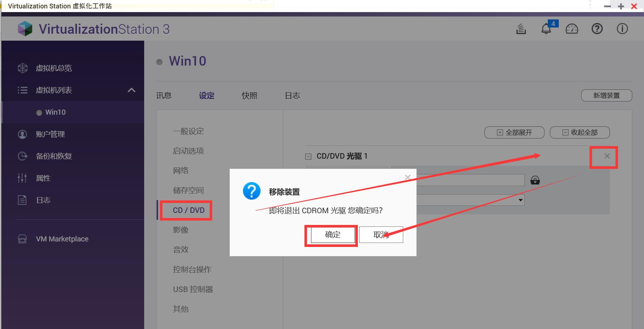Open the stacked tasks icon in header
644x329 pixels.
click(x=521, y=29)
